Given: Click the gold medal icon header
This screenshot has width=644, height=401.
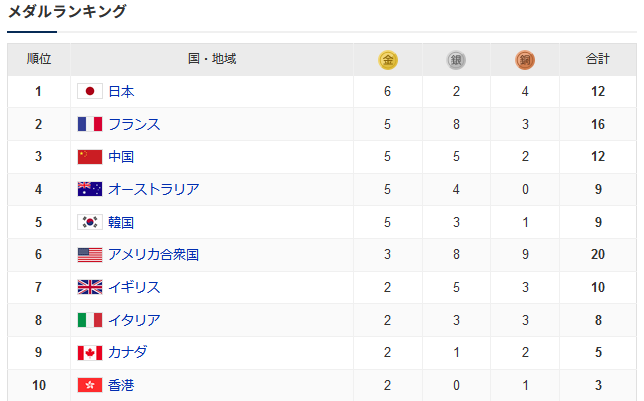Looking at the screenshot, I should pyautogui.click(x=388, y=60).
